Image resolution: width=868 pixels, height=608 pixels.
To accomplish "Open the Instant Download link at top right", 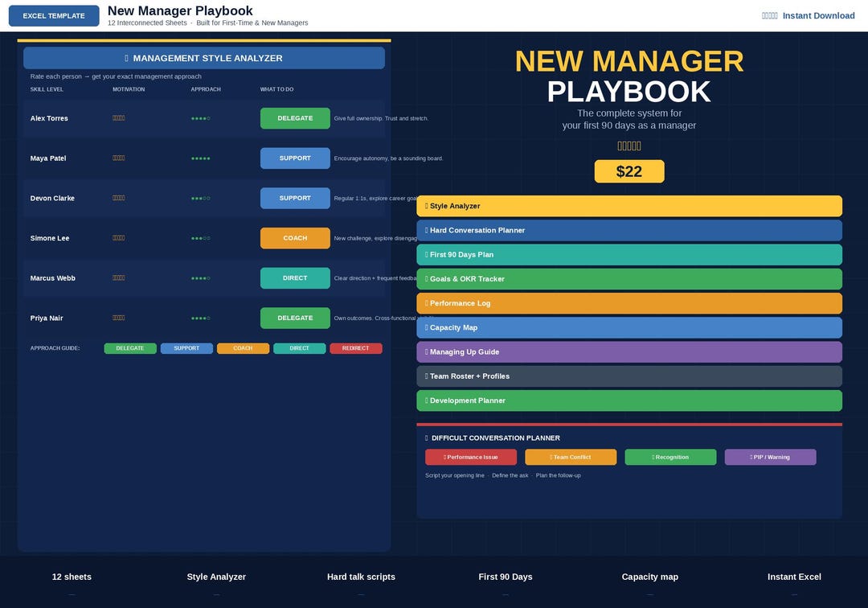I will coord(818,15).
